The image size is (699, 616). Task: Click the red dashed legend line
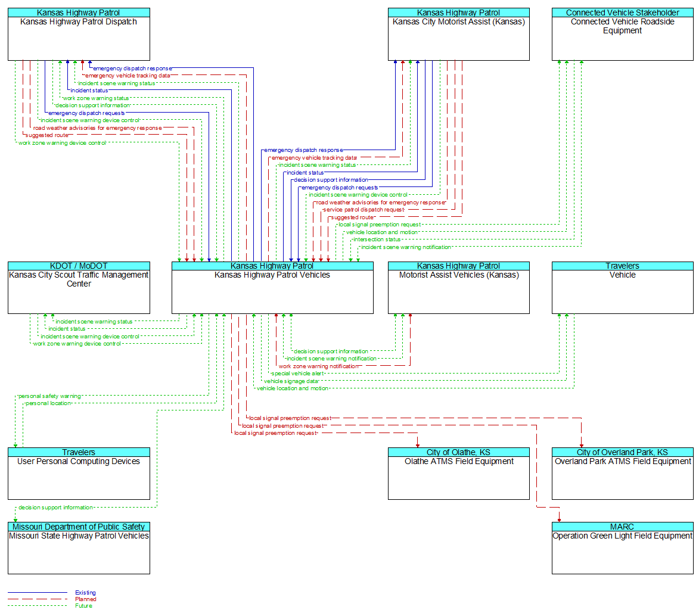tap(38, 599)
